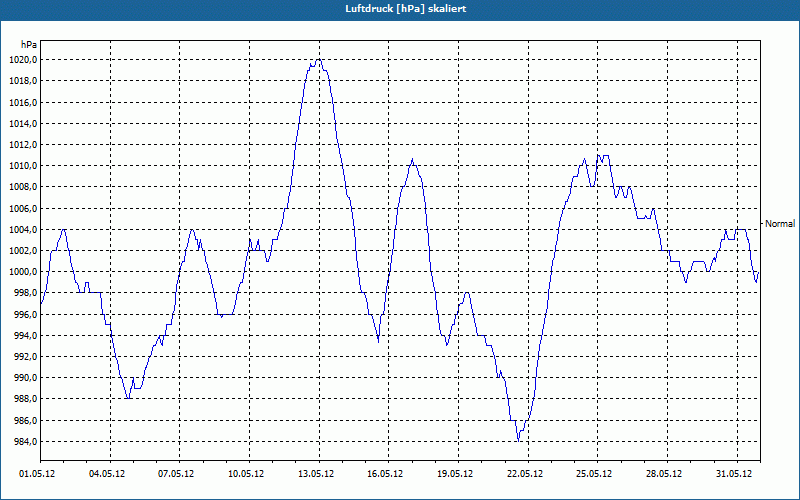Viewport: 800px width, 500px height.
Task: Click the 22.05.12 date label
Action: tap(525, 474)
